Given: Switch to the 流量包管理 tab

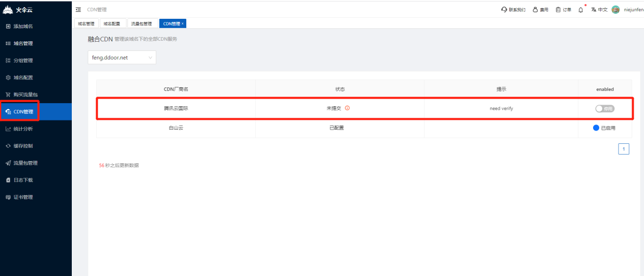Looking at the screenshot, I should (141, 23).
